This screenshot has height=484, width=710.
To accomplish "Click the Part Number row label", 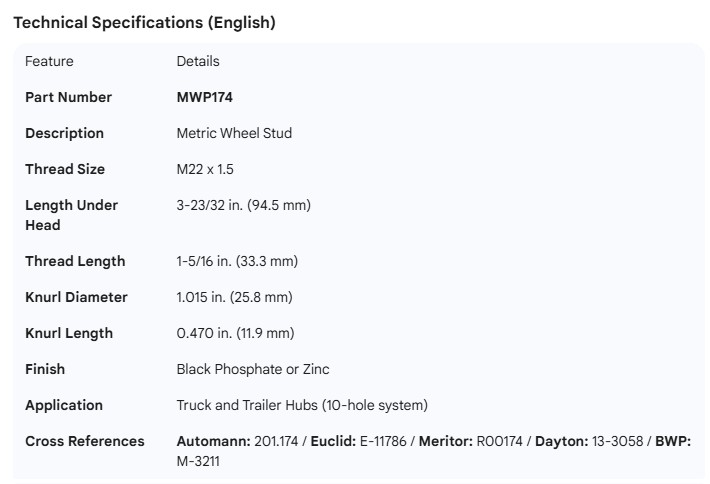I will point(68,97).
